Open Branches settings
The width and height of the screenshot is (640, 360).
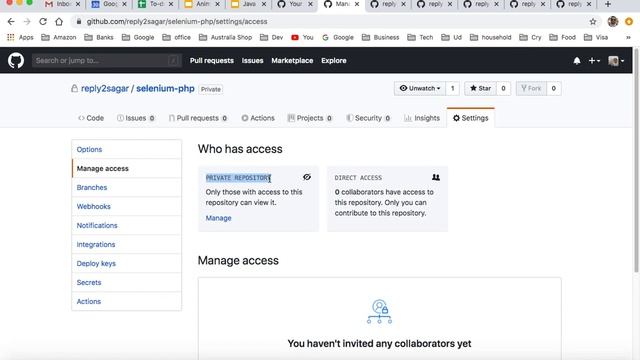click(127, 187)
